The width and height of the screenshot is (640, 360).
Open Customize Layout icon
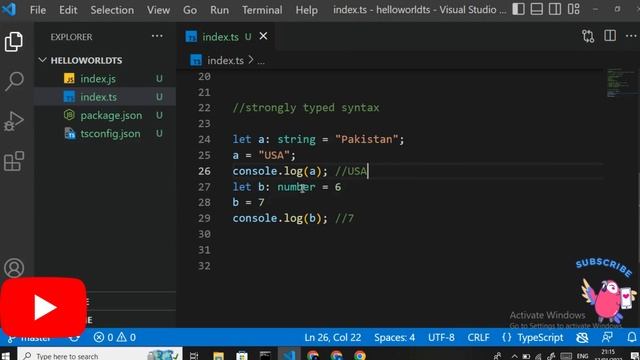[x=573, y=9]
